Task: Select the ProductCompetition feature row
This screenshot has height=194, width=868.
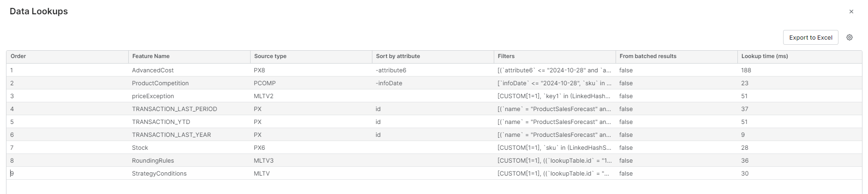Action: [160, 83]
